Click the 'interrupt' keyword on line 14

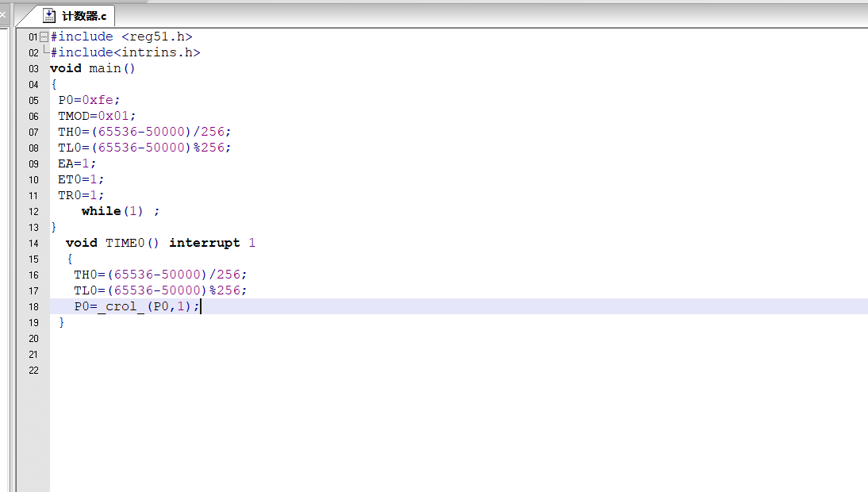click(x=204, y=243)
